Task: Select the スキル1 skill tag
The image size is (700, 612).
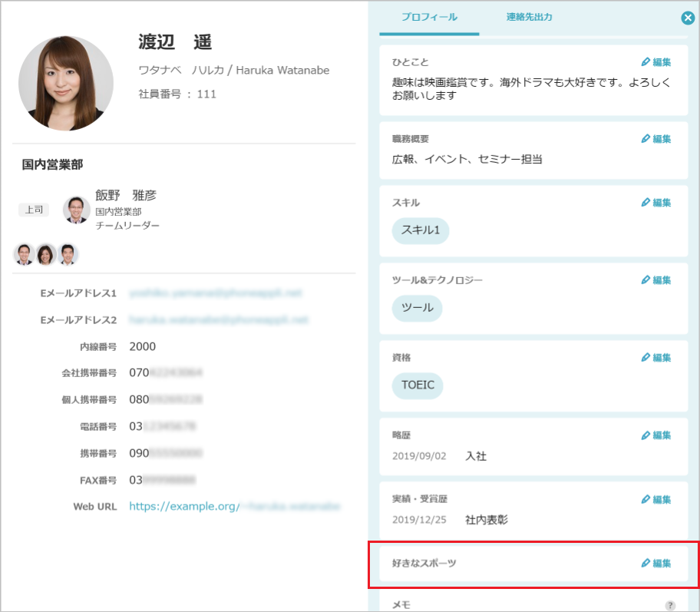Action: (x=420, y=231)
